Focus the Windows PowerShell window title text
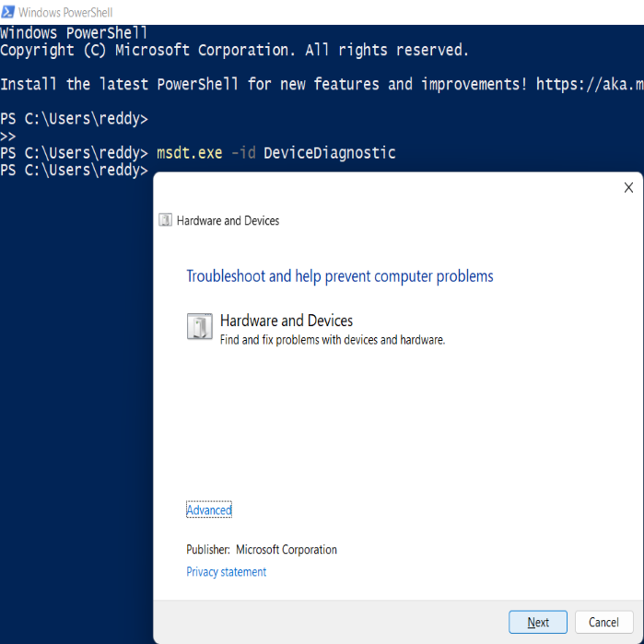Viewport: 644px width, 644px height. point(65,12)
